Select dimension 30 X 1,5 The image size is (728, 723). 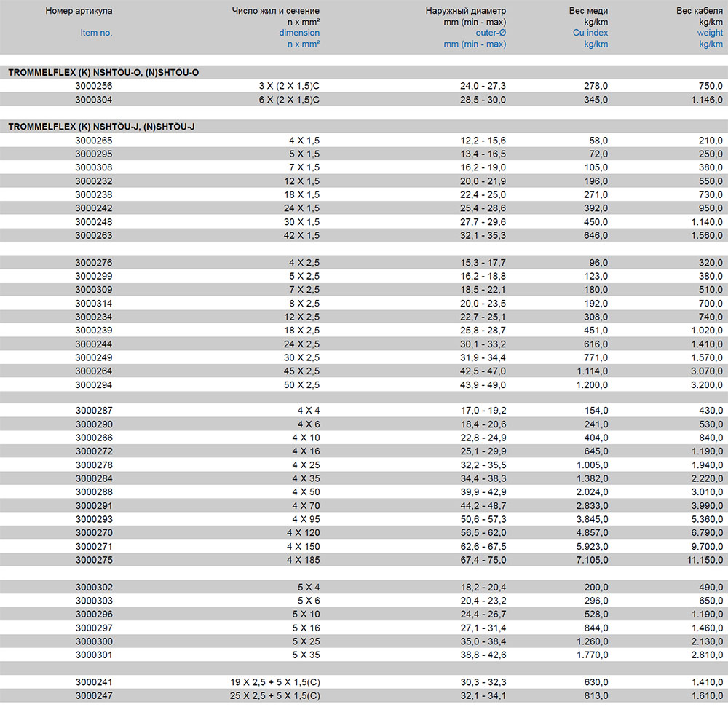tap(302, 222)
